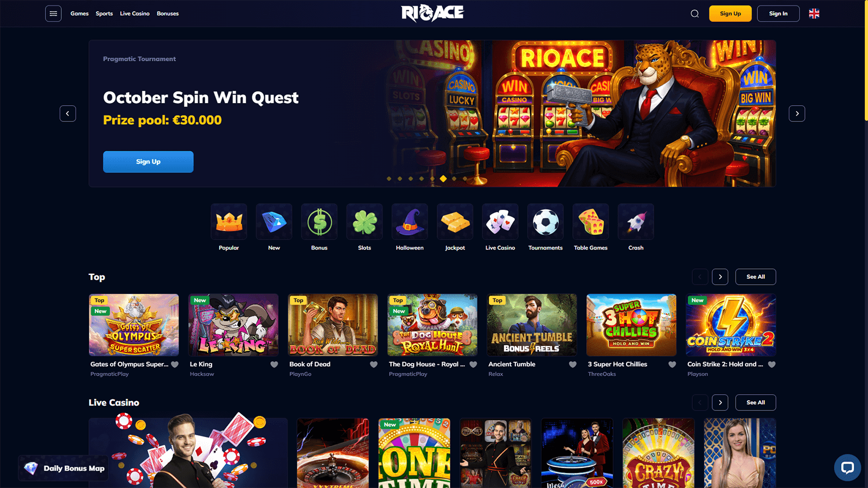Favorite Ancient Tumble with heart icon
This screenshot has height=488, width=868.
pos(572,364)
